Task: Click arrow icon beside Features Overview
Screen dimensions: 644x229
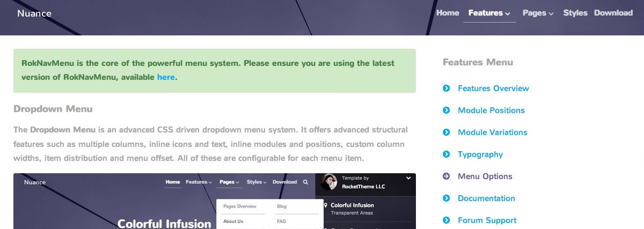Action: pos(446,88)
